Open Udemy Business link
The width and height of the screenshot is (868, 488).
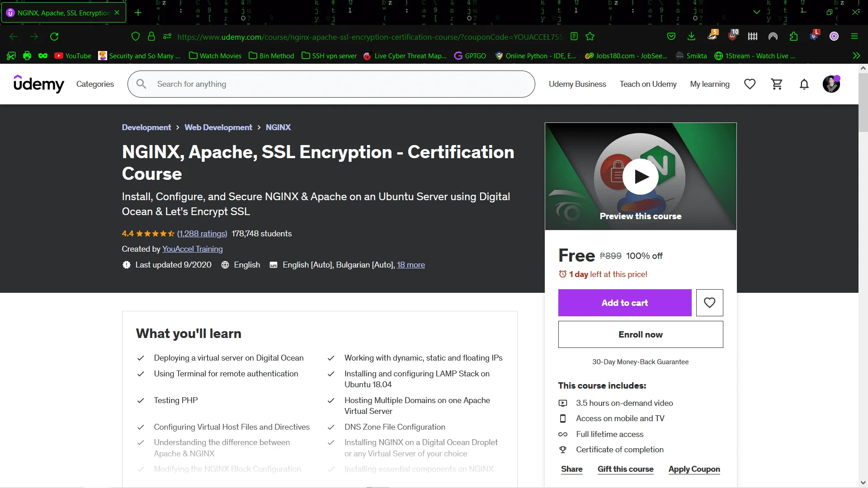577,84
